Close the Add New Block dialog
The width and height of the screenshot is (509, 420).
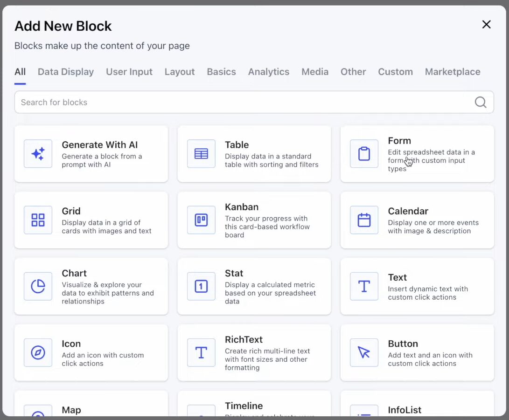[x=486, y=24]
